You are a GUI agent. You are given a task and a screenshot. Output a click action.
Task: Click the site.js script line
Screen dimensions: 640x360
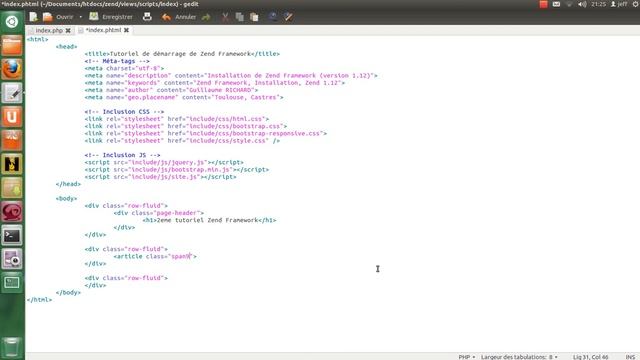(x=160, y=177)
